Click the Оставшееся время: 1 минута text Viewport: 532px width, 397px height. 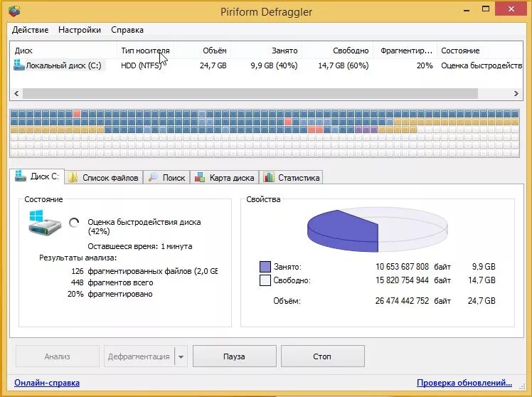pyautogui.click(x=140, y=246)
